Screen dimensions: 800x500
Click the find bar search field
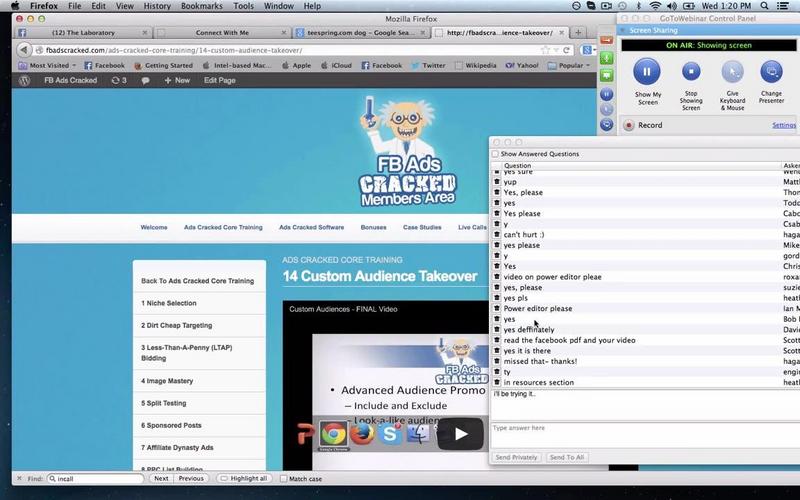[95, 479]
